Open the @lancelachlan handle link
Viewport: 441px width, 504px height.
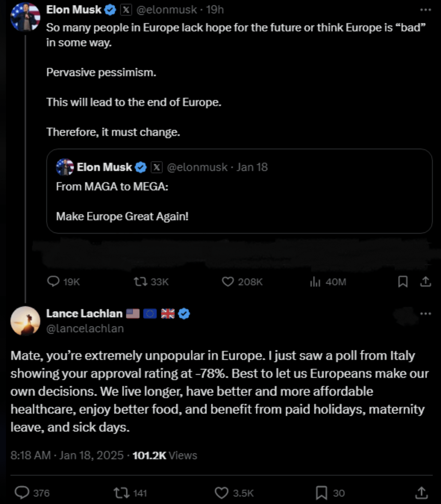coord(85,329)
